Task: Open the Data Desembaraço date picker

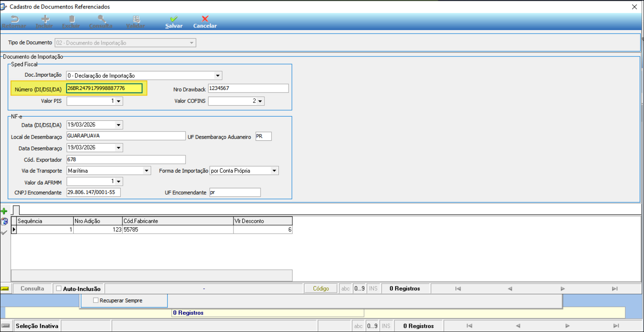Action: tap(119, 148)
